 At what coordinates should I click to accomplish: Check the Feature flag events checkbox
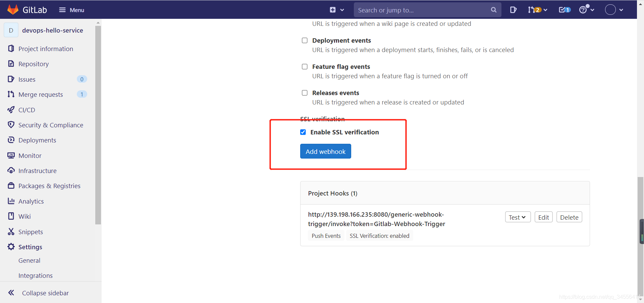305,67
